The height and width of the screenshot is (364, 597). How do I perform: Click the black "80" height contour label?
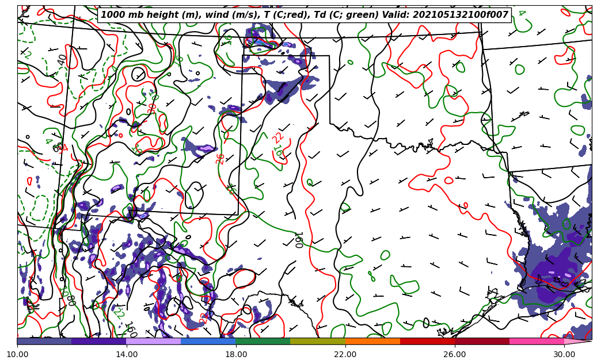tap(71, 300)
